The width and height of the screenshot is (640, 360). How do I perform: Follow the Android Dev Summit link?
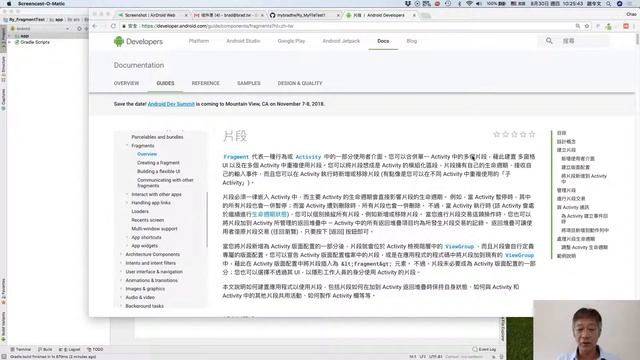click(x=171, y=104)
